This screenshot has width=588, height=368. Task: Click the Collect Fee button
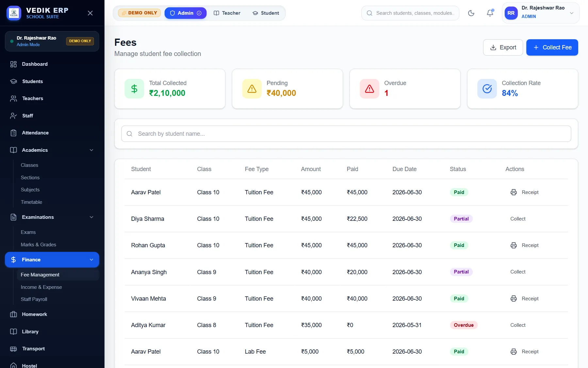[x=552, y=47]
